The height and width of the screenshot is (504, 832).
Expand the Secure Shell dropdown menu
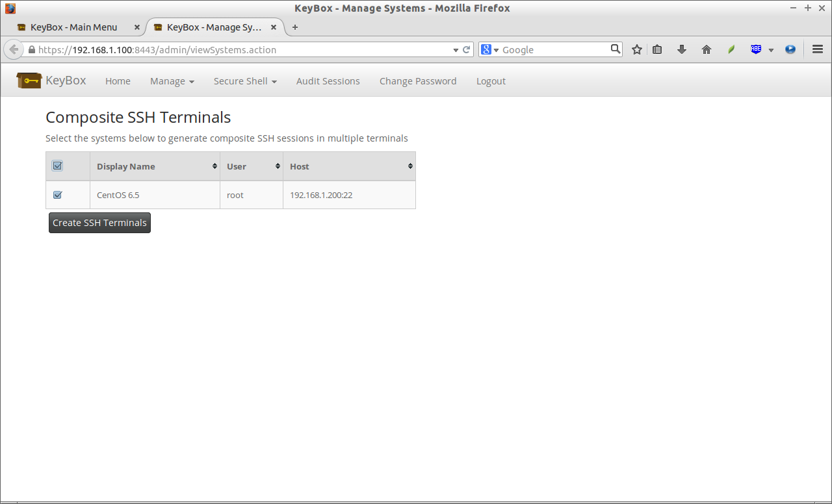[x=245, y=81]
